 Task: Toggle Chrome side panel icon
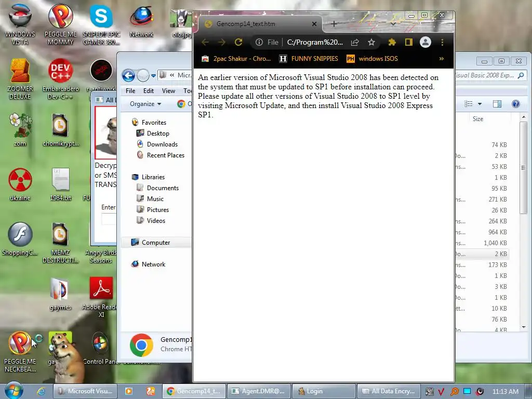(x=408, y=42)
